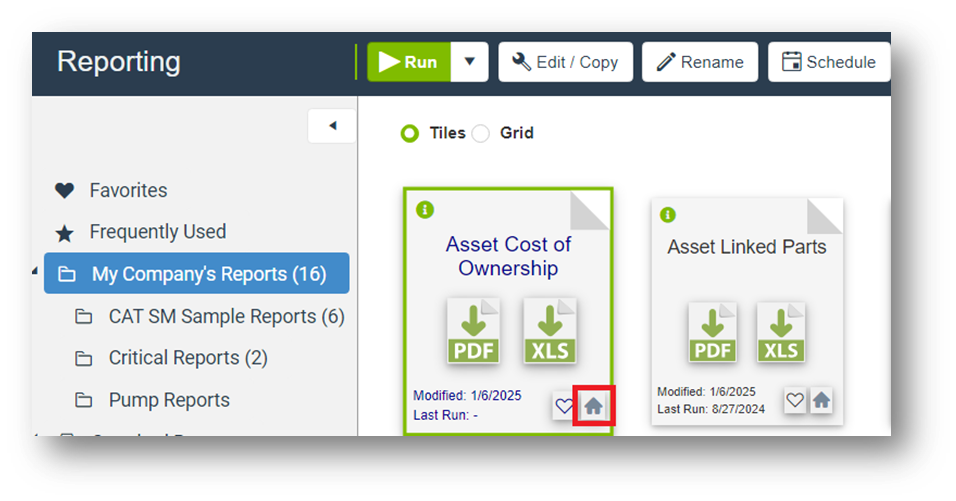Screen dimensions: 956x501
Task: Download XLS for Asset Cost of Ownership
Action: (x=549, y=331)
